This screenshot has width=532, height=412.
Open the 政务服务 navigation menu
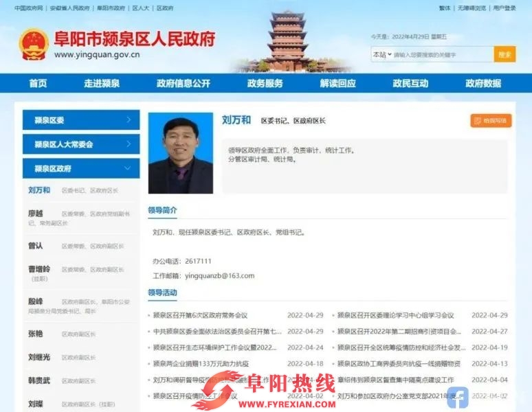pyautogui.click(x=265, y=83)
